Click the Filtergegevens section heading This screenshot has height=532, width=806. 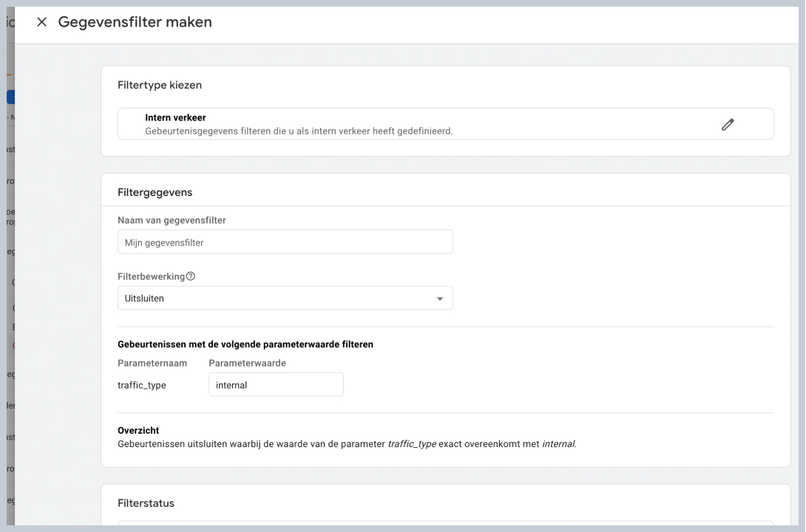pos(155,193)
